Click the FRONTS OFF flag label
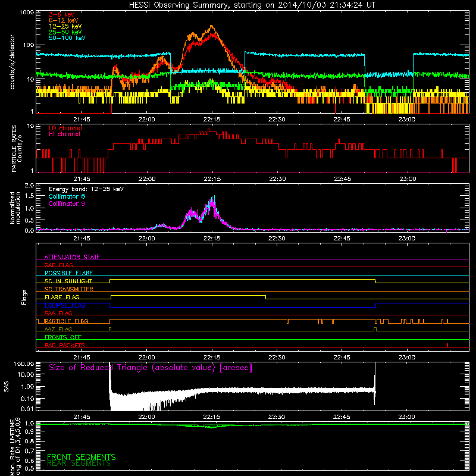The width and height of the screenshot is (476, 476). pos(63,337)
